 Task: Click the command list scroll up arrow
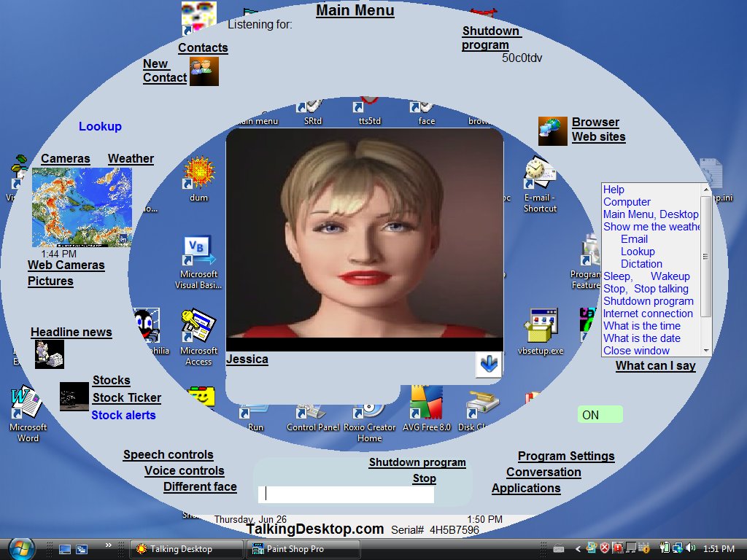(706, 189)
